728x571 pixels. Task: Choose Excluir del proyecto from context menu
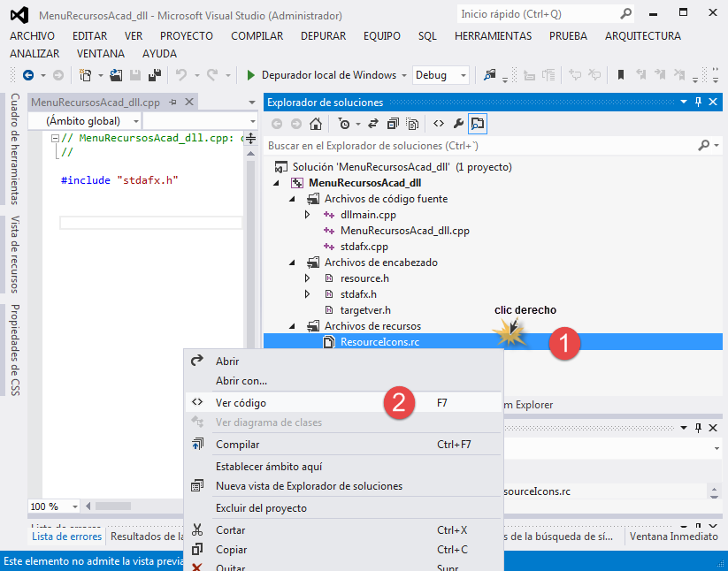tap(343, 508)
